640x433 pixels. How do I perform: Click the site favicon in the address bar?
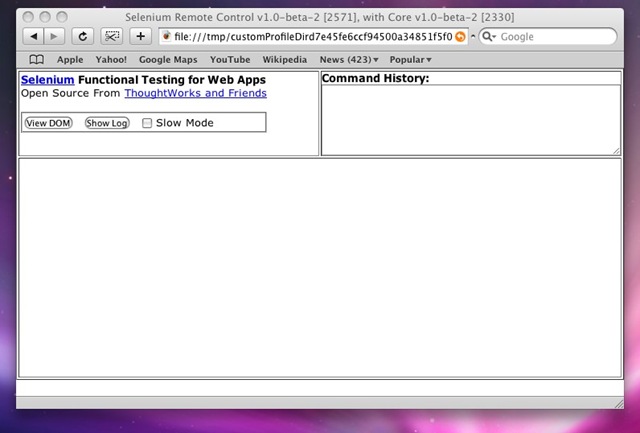[166, 37]
